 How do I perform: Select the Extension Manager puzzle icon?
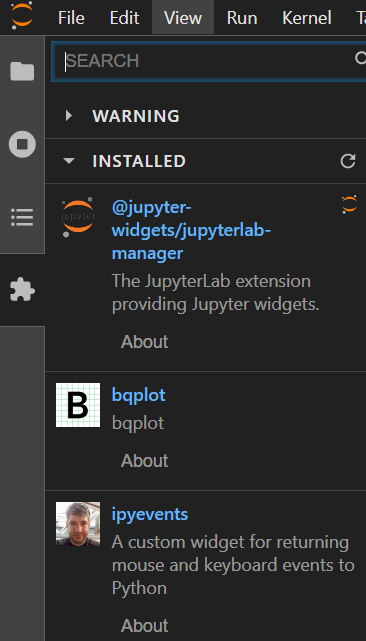pyautogui.click(x=22, y=290)
